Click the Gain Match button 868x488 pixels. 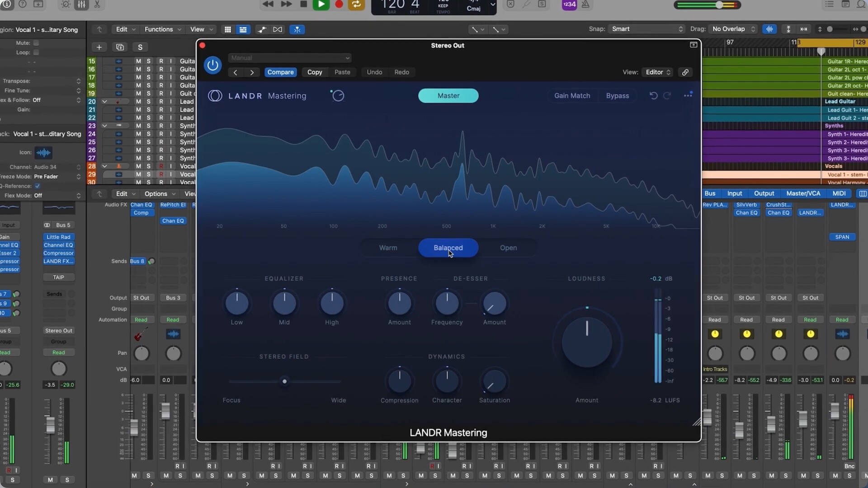coord(572,95)
